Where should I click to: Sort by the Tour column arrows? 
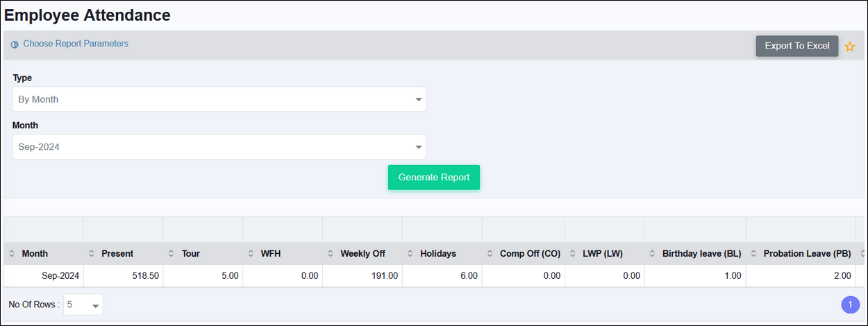coord(172,254)
